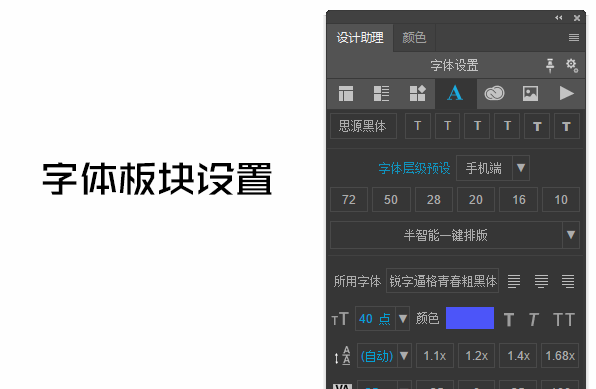Image resolution: width=596 pixels, height=389 pixels.
Task: Apply the heaviest T font weight
Action: 566,126
